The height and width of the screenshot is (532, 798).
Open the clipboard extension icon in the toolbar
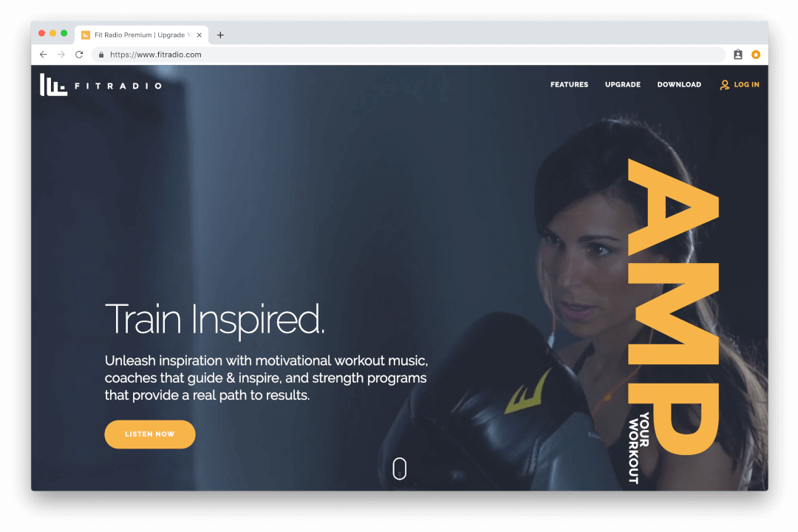coord(738,55)
